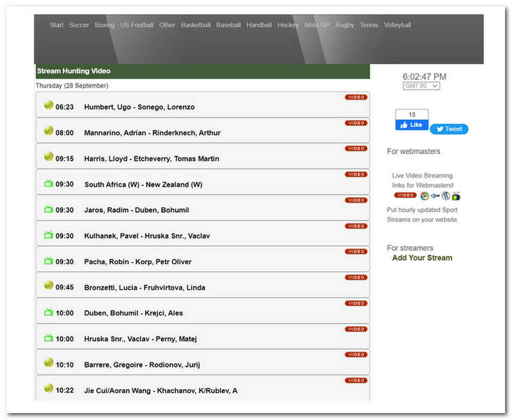Click the Tweet button
This screenshot has height=420, width=512.
[449, 129]
